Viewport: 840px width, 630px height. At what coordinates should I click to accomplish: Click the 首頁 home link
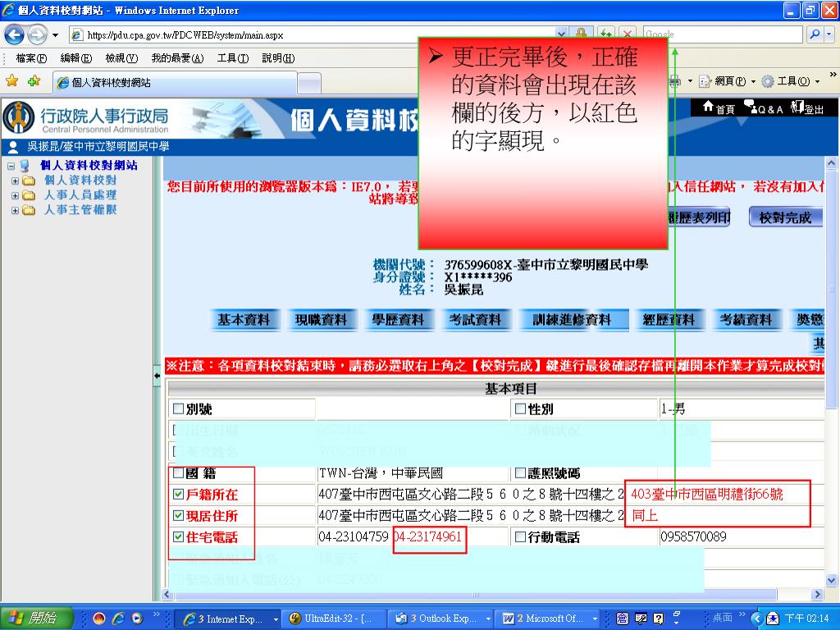[719, 107]
